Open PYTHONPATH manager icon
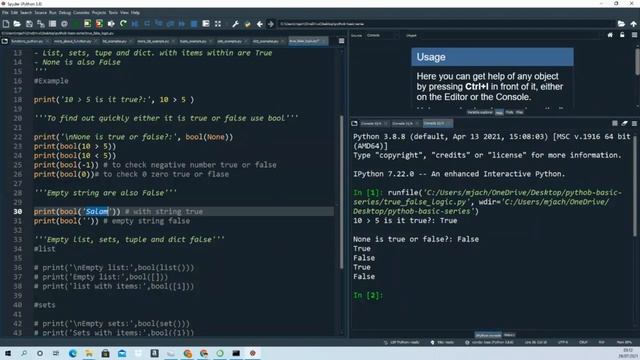This screenshot has height=360, width=640. (x=247, y=24)
